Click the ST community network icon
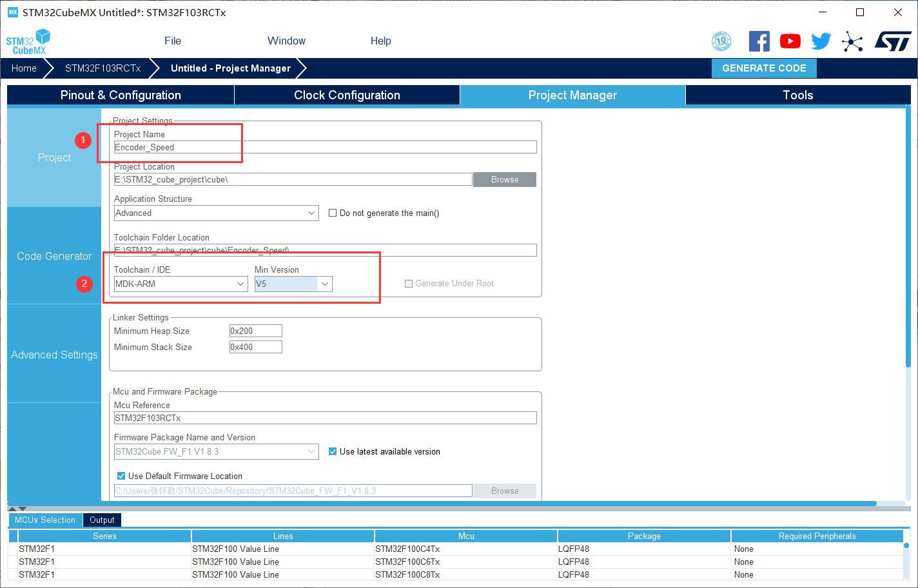 pyautogui.click(x=852, y=42)
